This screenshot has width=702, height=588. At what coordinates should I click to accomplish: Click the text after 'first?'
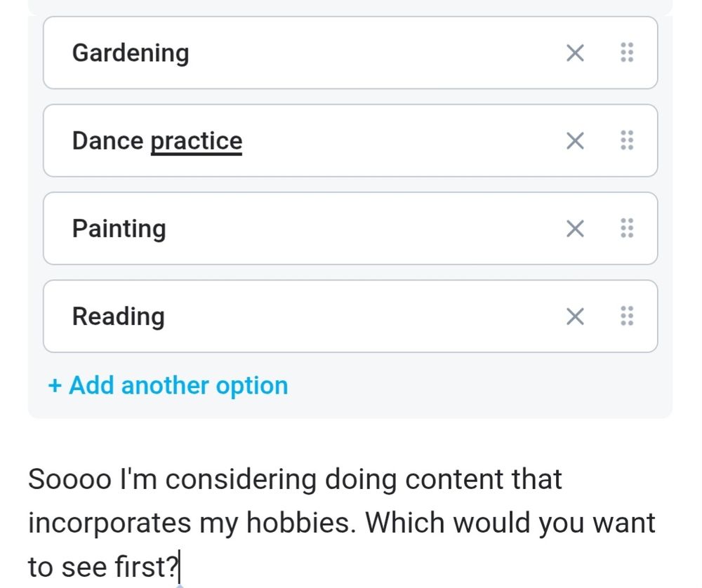point(181,566)
